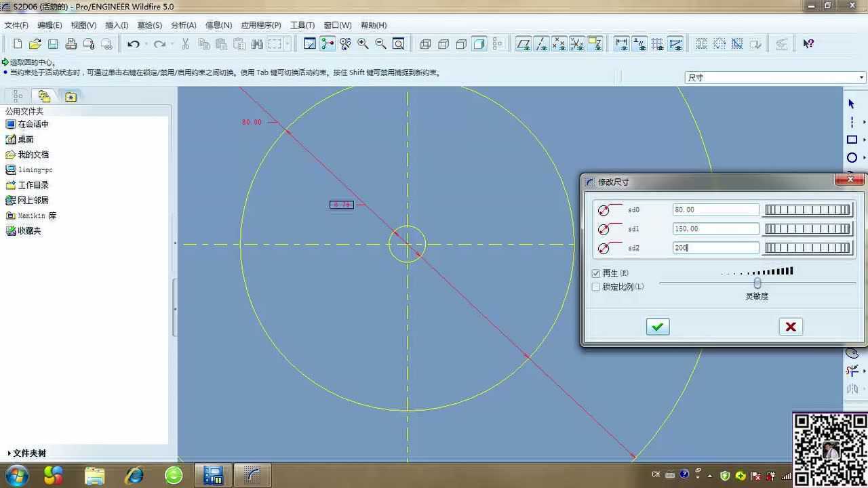Image resolution: width=868 pixels, height=488 pixels.
Task: Click the arrow selection tool in sidebar
Action: point(852,104)
